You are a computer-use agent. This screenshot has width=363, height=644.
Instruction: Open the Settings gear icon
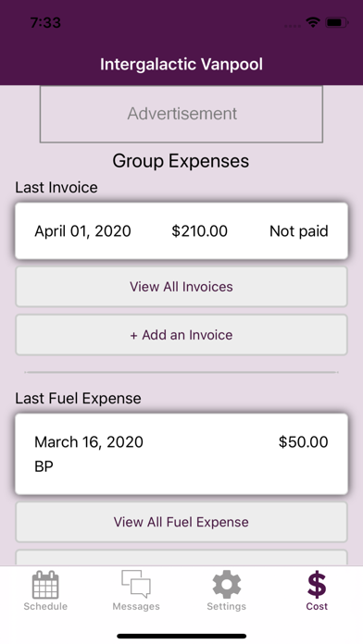[x=227, y=585]
